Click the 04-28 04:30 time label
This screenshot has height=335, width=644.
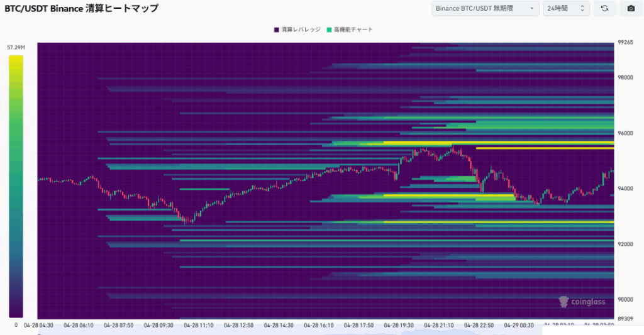pyautogui.click(x=38, y=325)
